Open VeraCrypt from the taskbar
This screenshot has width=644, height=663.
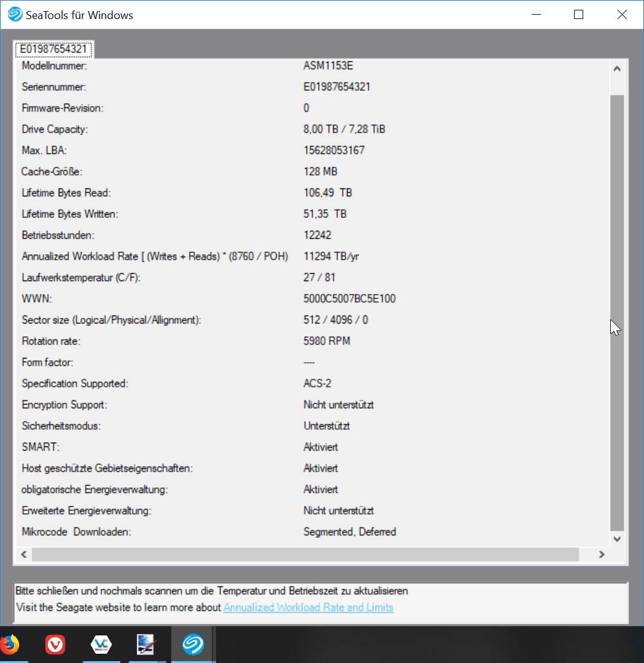point(101,645)
